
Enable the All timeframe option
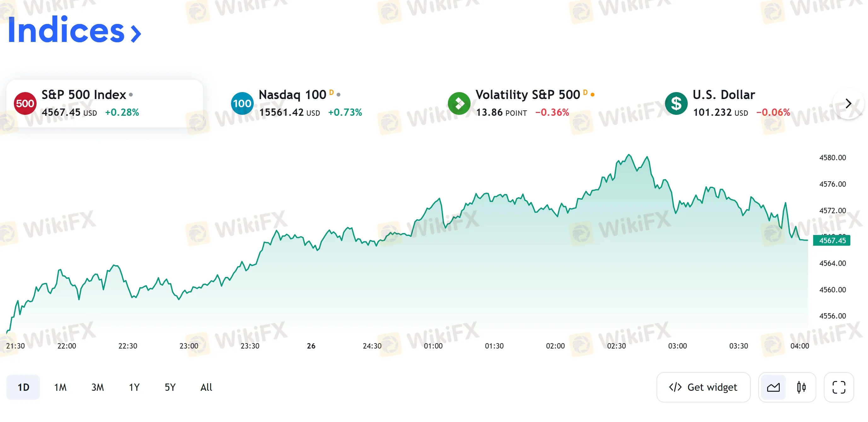point(206,387)
